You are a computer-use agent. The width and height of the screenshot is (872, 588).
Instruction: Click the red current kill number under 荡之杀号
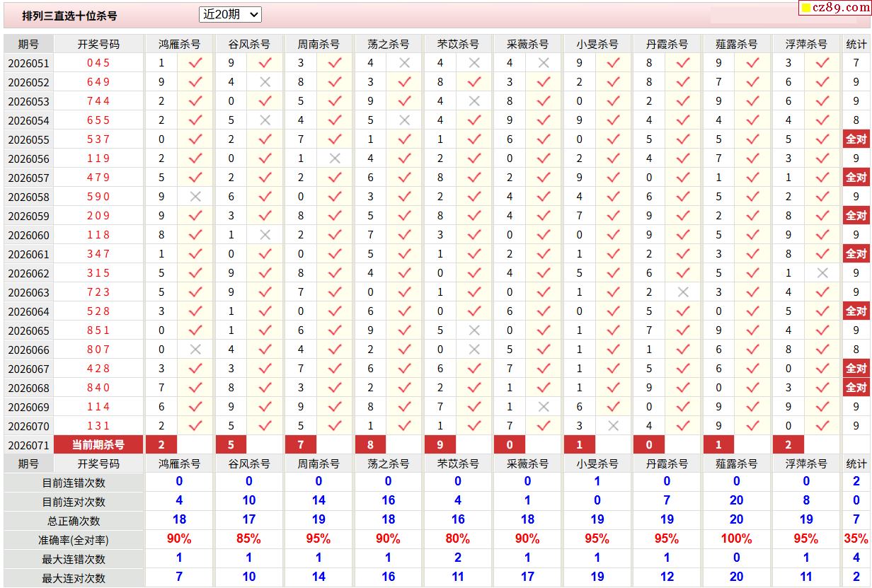click(x=370, y=445)
